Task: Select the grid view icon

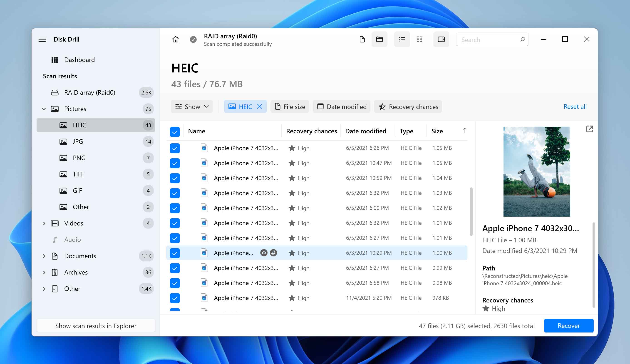Action: point(419,40)
